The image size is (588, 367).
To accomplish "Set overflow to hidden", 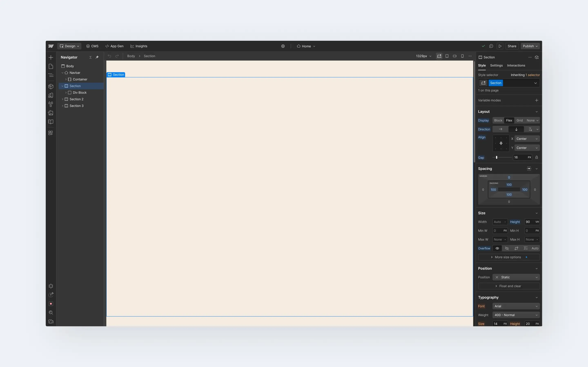I will [x=507, y=248].
